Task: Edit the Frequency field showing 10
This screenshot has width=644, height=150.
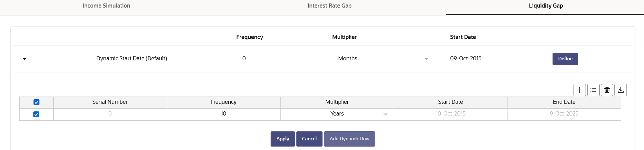Action: click(x=223, y=114)
